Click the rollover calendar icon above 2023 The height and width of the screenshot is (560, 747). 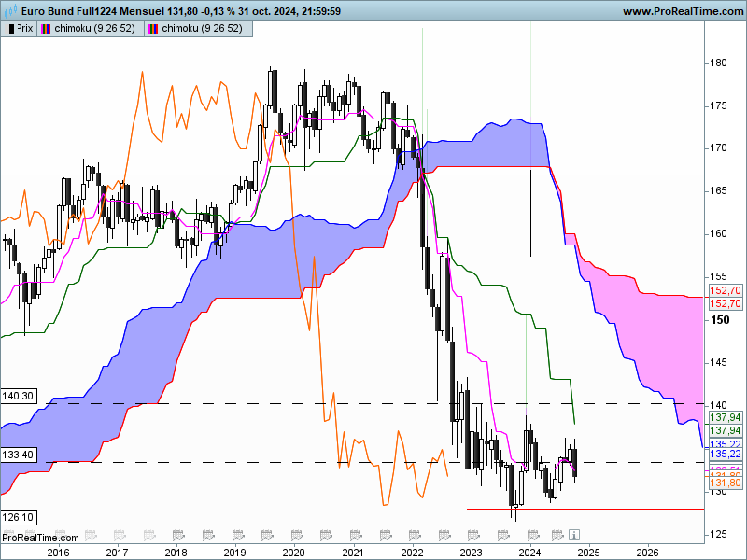(x=473, y=535)
